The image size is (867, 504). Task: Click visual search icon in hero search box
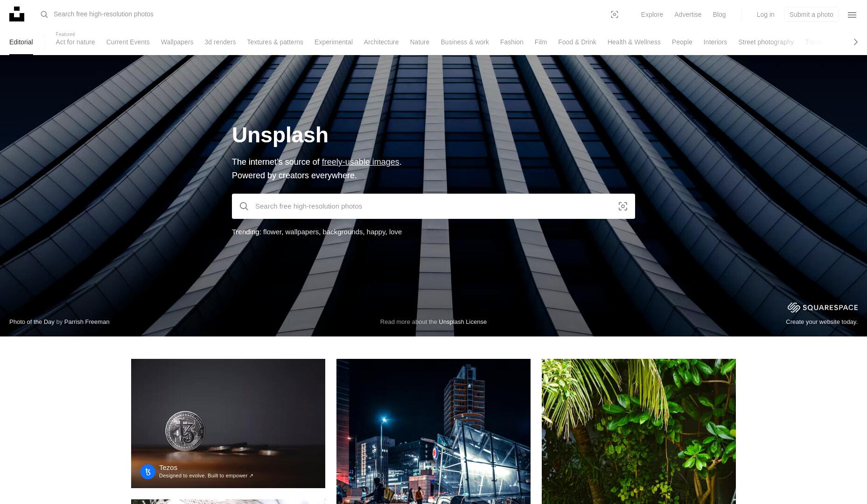click(x=623, y=206)
